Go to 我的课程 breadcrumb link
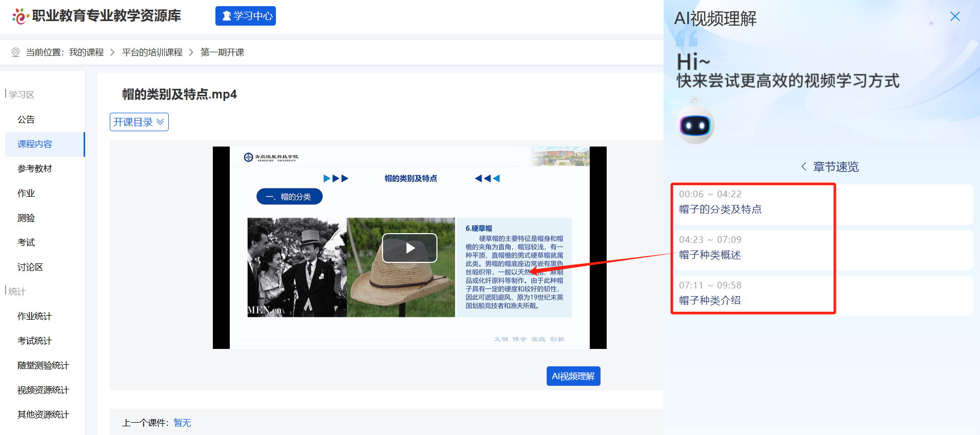The height and width of the screenshot is (435, 980). pyautogui.click(x=86, y=52)
